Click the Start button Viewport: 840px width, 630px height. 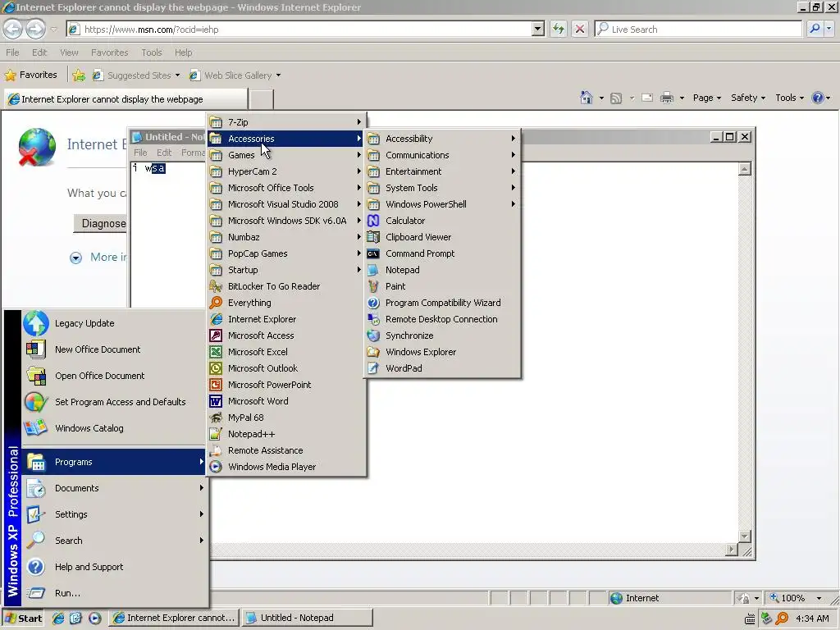[x=24, y=619]
